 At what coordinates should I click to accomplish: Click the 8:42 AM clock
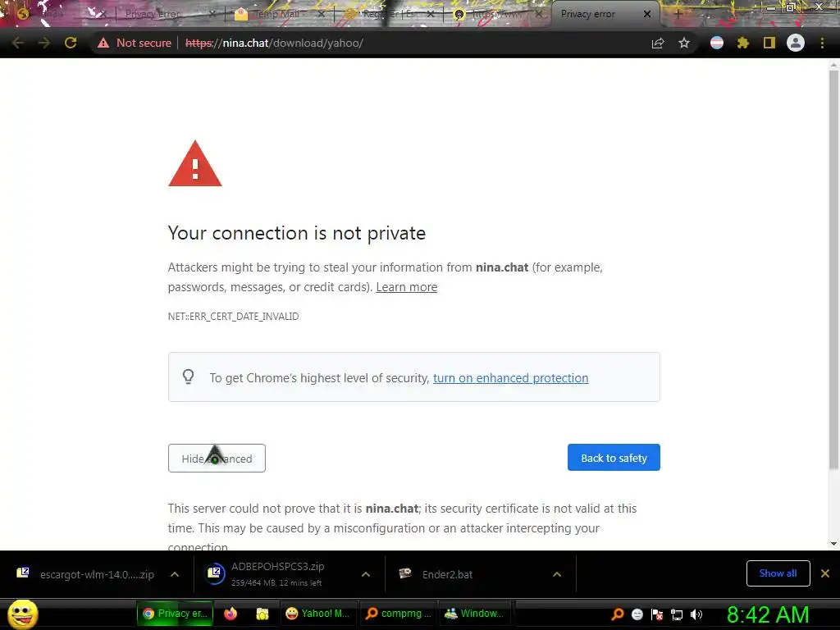tap(768, 615)
